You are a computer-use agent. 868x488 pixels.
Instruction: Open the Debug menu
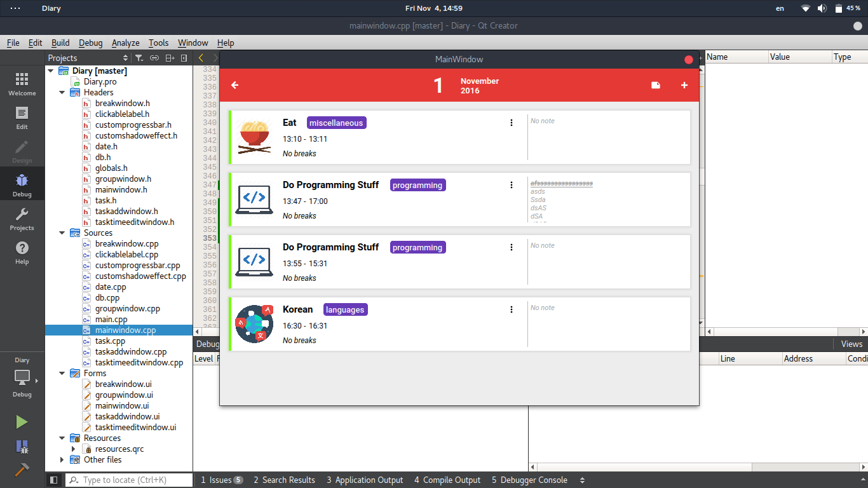[91, 43]
